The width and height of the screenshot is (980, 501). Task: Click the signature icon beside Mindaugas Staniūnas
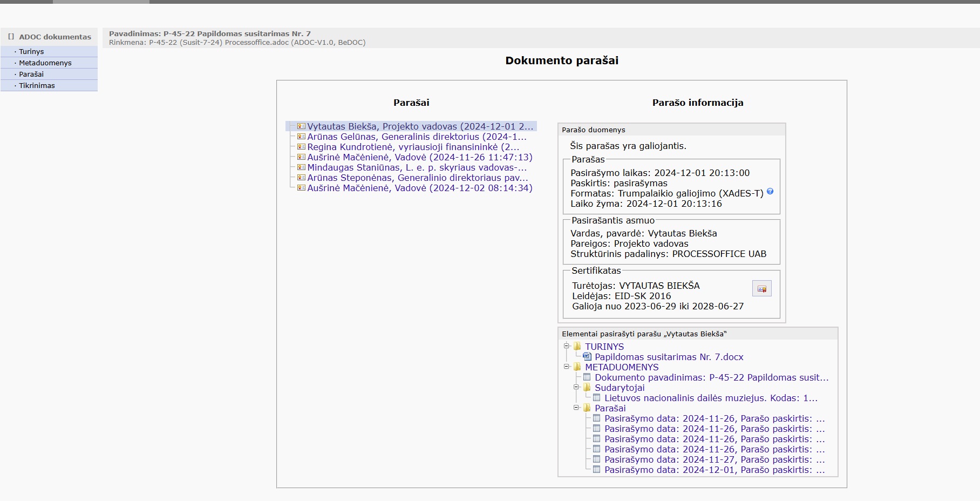[x=301, y=167]
